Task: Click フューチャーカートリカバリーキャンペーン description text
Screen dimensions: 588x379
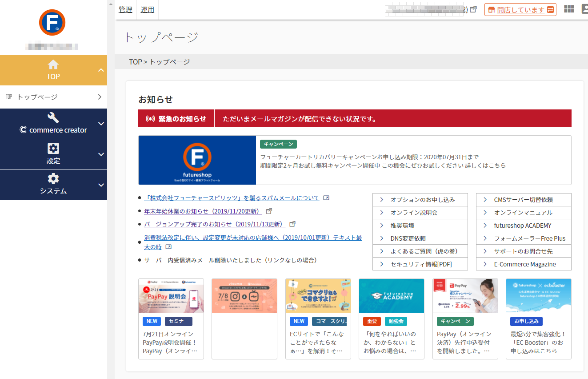Action: tap(383, 161)
